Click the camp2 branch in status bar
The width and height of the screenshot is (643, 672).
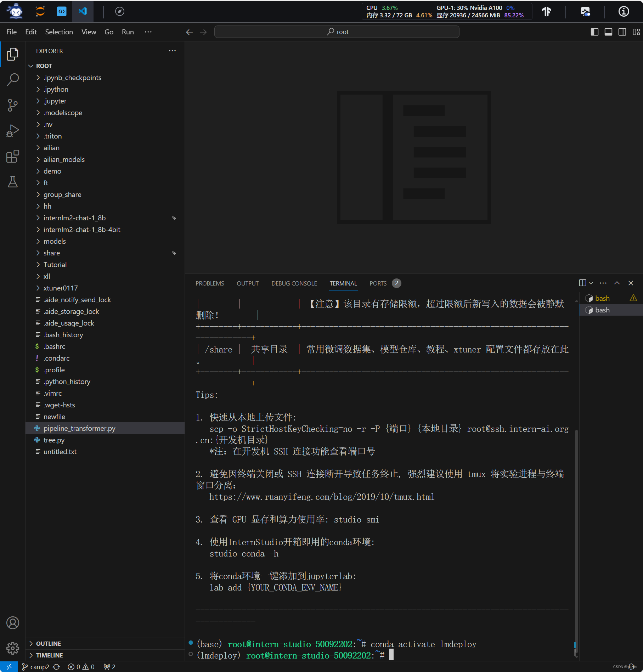tap(36, 667)
